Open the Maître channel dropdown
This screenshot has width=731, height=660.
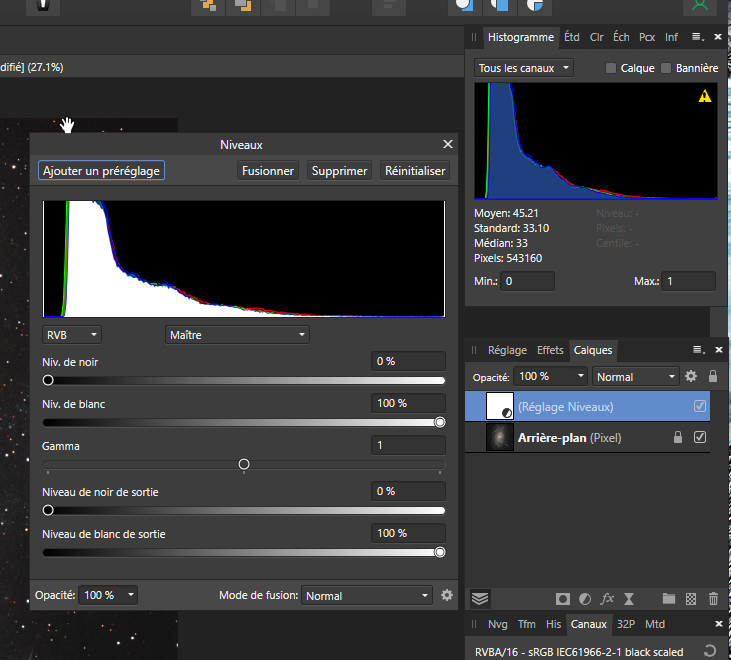click(237, 335)
